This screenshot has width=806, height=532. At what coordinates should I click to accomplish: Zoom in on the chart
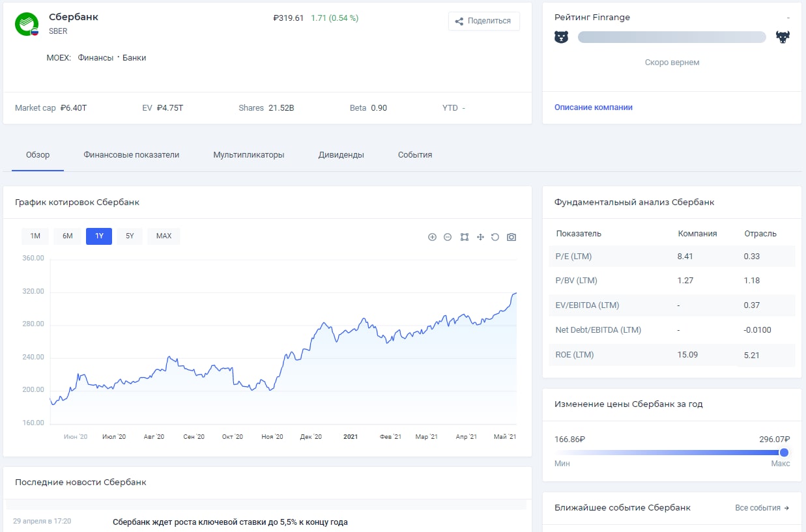click(x=432, y=237)
